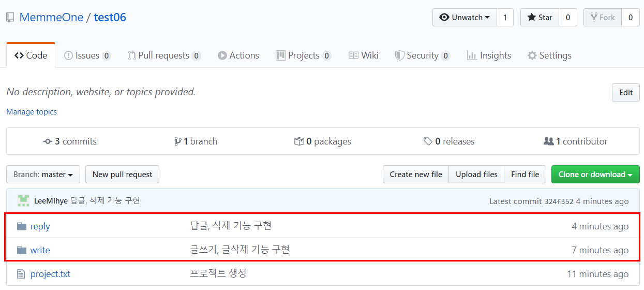Viewport: 644px width, 290px height.
Task: Click the watchers count 1
Action: click(505, 18)
